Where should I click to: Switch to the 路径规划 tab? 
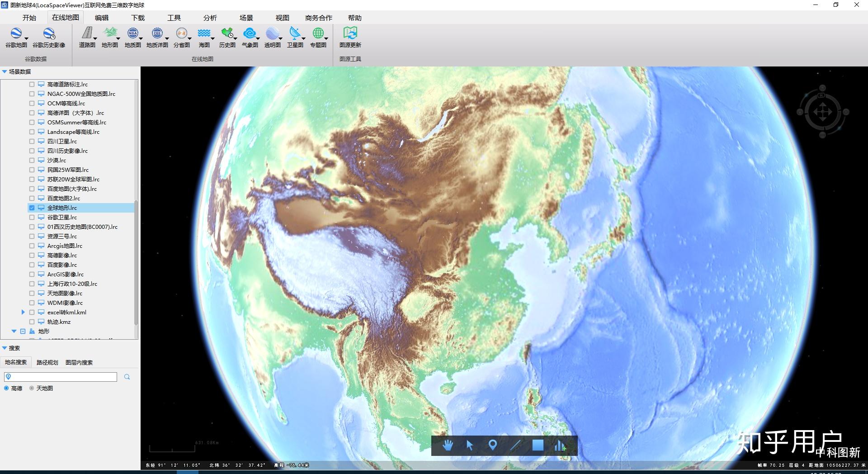pyautogui.click(x=47, y=363)
